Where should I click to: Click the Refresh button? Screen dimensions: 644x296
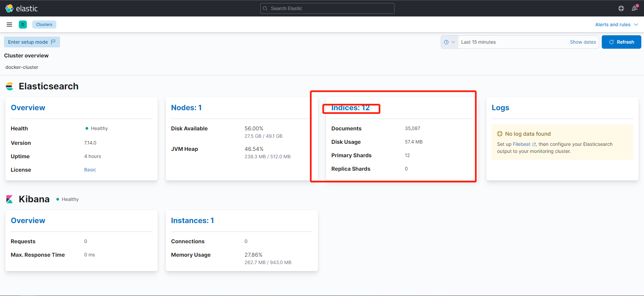click(622, 42)
